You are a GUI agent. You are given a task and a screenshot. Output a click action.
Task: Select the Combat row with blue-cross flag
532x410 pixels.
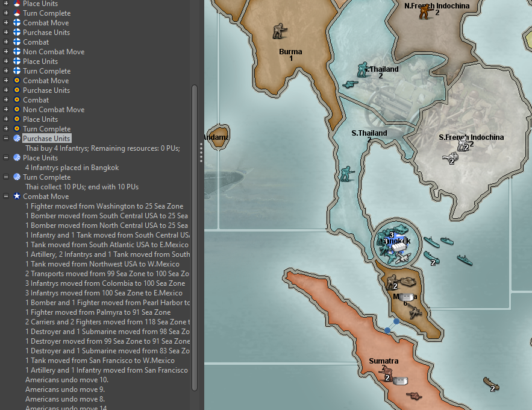(x=36, y=42)
